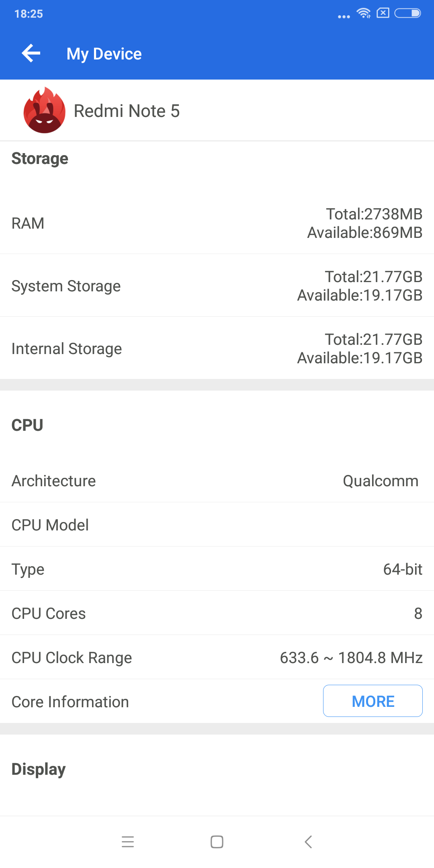Tap the back chevron in navigation bar
Viewport: 434px width, 868px height.
[308, 841]
